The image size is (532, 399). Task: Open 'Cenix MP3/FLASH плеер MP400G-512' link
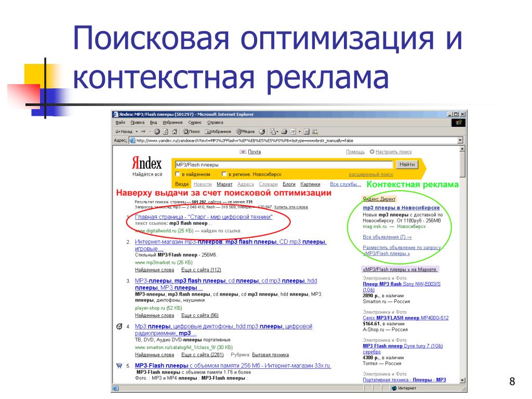pos(405,318)
